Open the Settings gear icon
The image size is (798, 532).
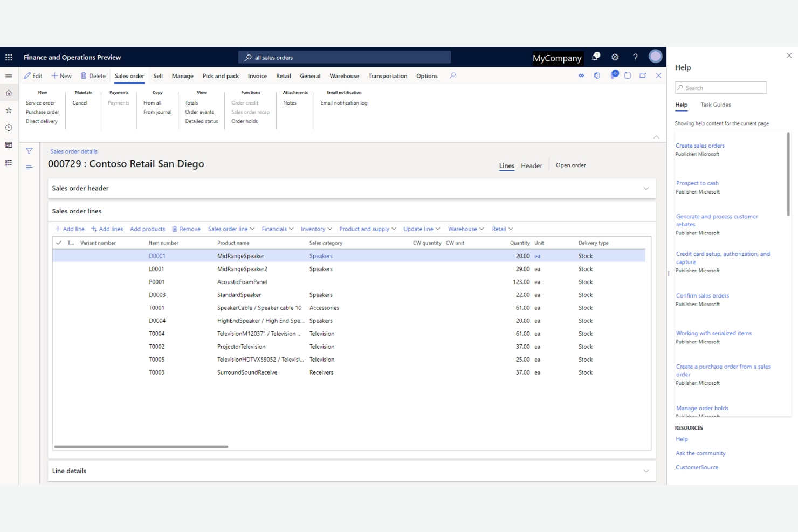615,57
